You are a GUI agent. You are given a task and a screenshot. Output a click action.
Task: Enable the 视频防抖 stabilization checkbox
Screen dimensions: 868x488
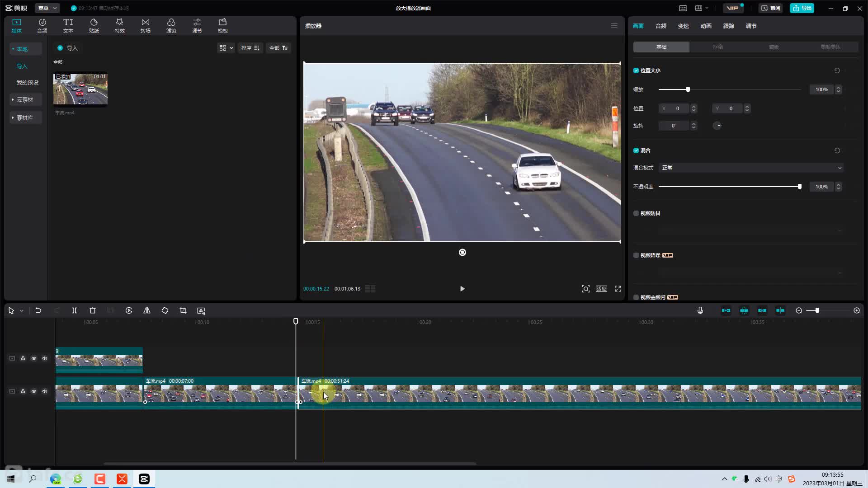pyautogui.click(x=636, y=213)
